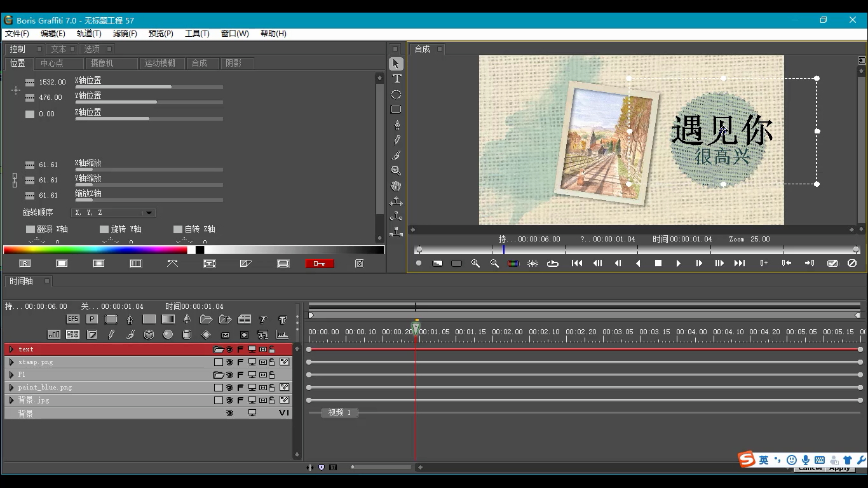Jump to the end of the preview
This screenshot has height=488, width=868.
point(740,263)
